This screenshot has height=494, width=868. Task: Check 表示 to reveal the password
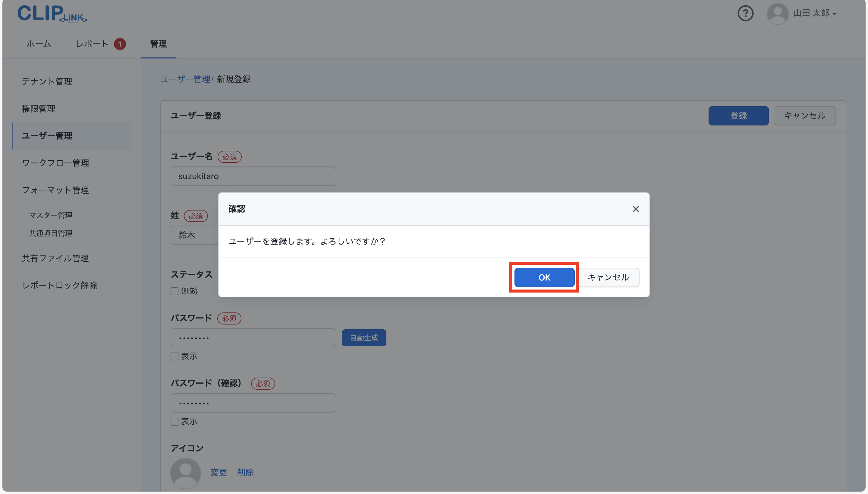[x=174, y=356]
